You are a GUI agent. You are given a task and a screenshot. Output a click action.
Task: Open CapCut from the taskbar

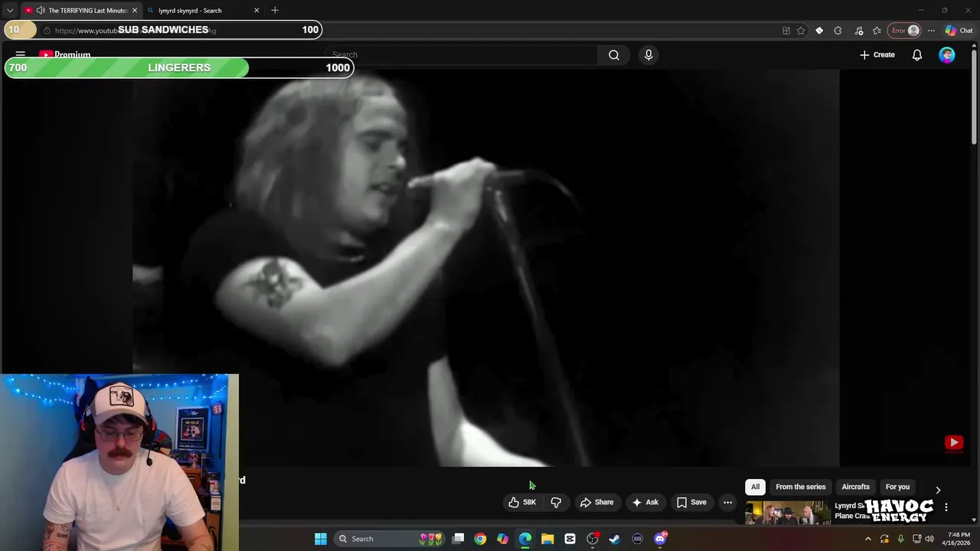(570, 539)
